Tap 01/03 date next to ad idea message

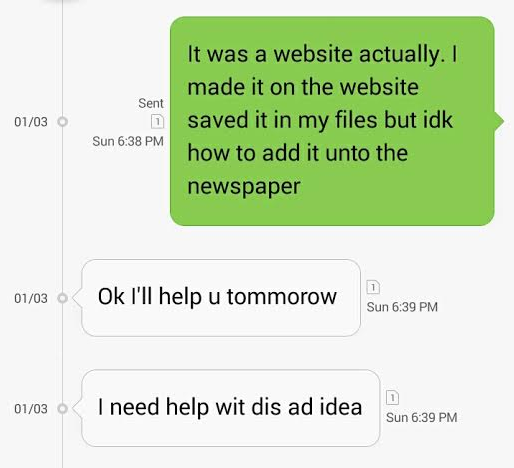(x=31, y=409)
